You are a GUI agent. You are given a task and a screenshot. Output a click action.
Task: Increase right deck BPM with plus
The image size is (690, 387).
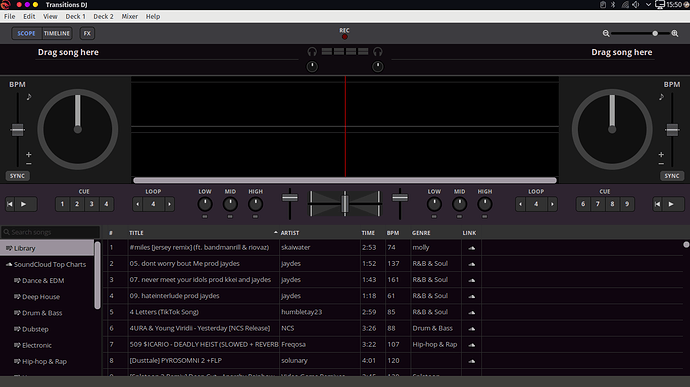click(x=661, y=155)
